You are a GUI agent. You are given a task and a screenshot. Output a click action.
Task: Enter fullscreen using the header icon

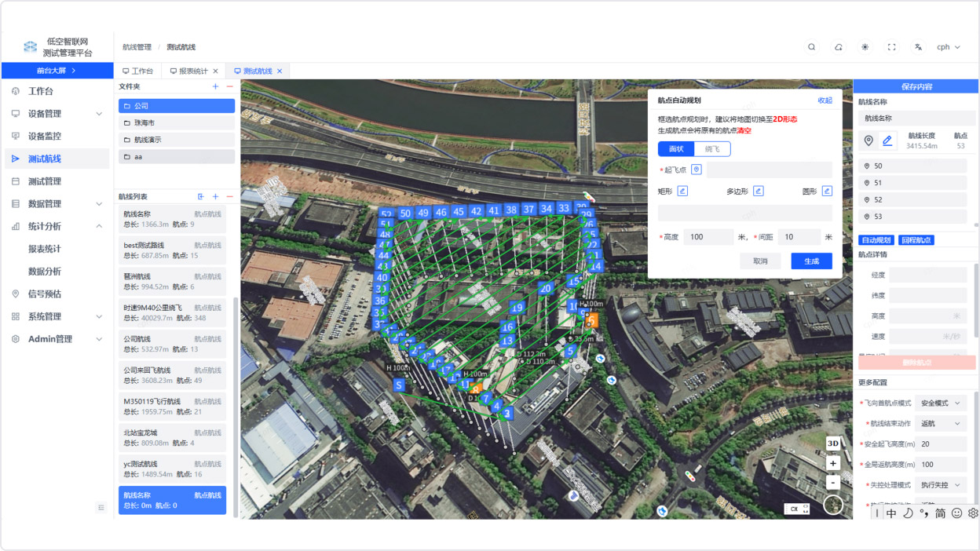coord(891,47)
